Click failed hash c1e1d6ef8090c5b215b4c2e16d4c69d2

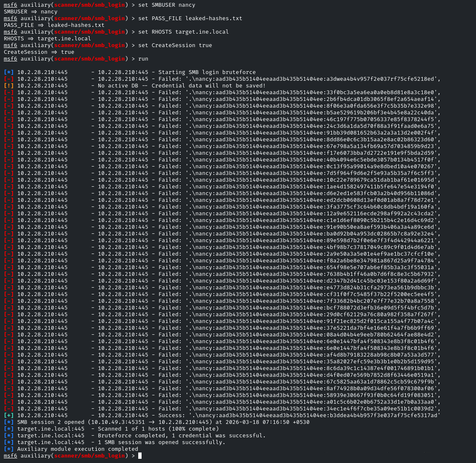click(380, 220)
